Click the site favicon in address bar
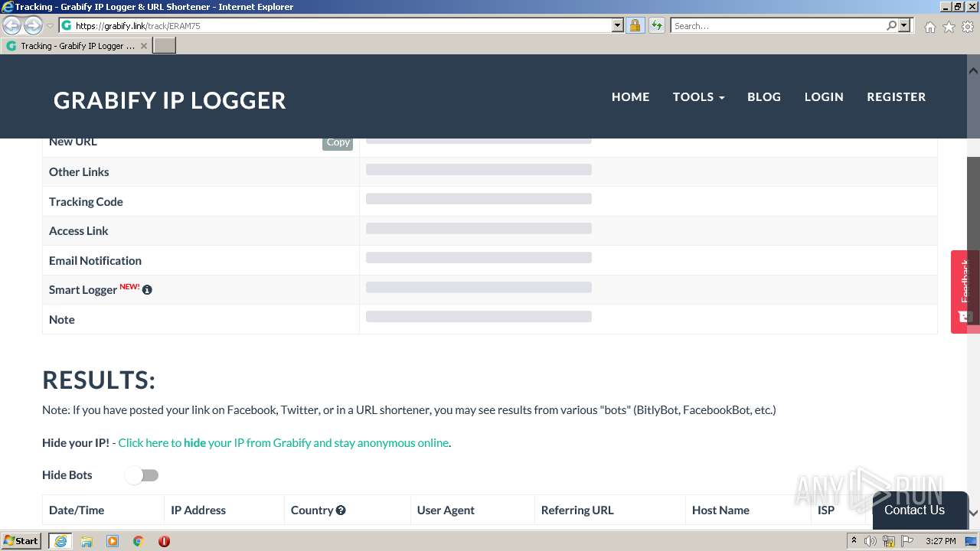The width and height of the screenshot is (980, 551). (x=67, y=25)
